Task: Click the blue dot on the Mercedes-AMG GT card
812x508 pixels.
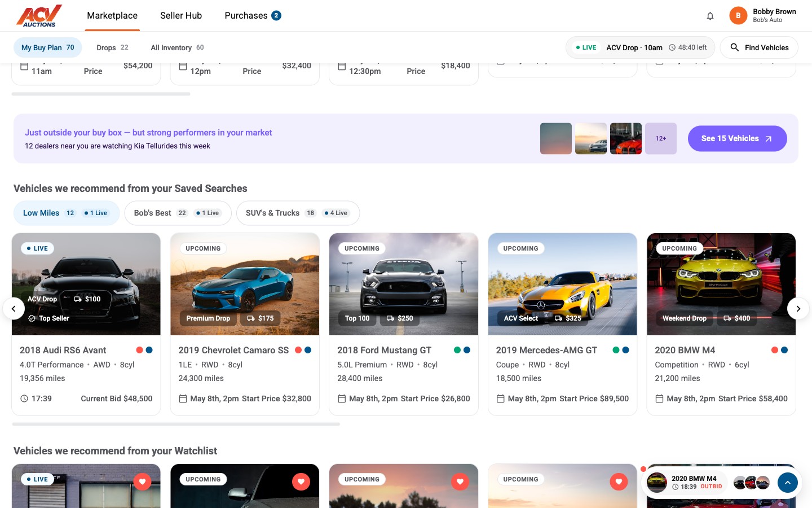Action: click(626, 350)
